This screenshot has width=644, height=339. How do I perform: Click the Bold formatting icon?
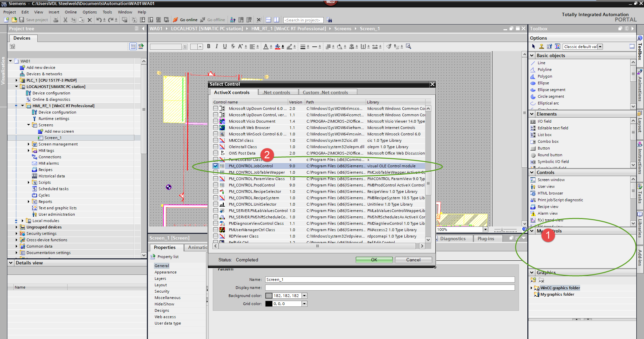click(209, 46)
